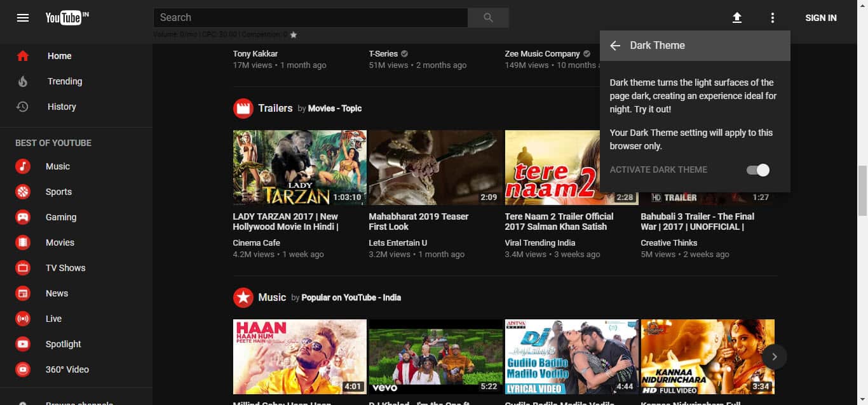Click the SIGN IN button
Viewport: 868px width, 405px height.
[x=821, y=18]
